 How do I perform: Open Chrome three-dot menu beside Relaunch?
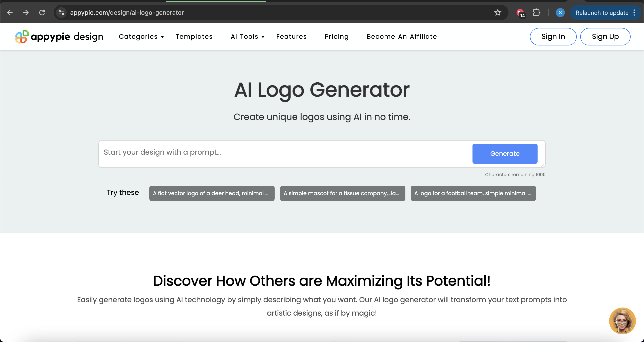[x=634, y=13]
